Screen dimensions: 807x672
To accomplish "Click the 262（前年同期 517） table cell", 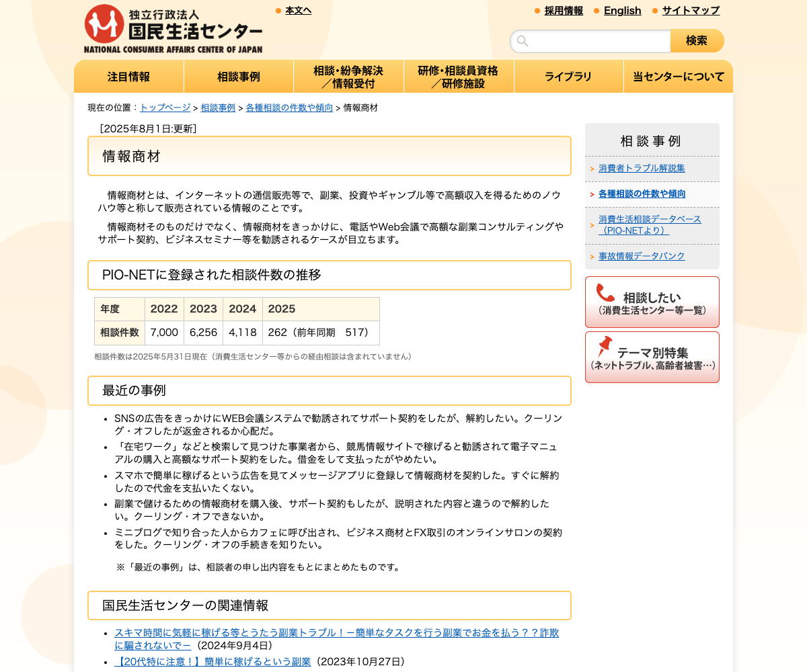I will 321,333.
